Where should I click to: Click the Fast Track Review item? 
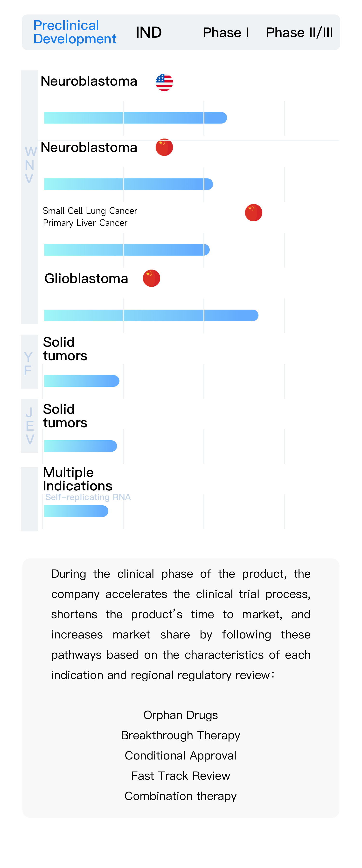tap(181, 776)
